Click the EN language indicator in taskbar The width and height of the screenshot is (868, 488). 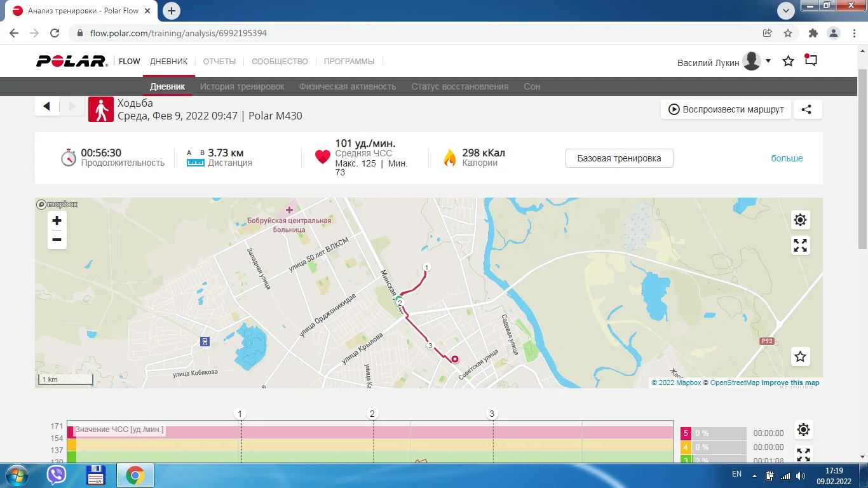click(737, 474)
